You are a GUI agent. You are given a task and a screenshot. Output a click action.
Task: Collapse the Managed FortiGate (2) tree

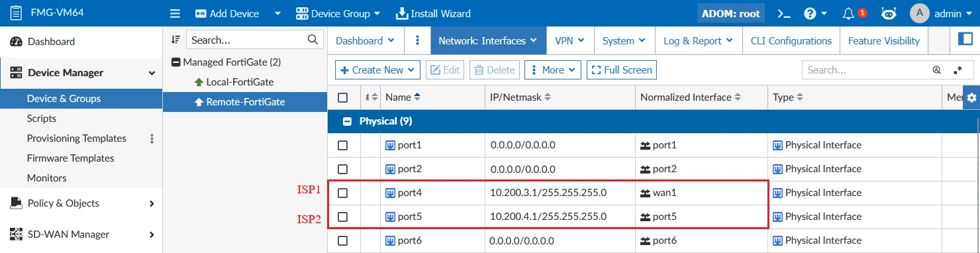175,62
